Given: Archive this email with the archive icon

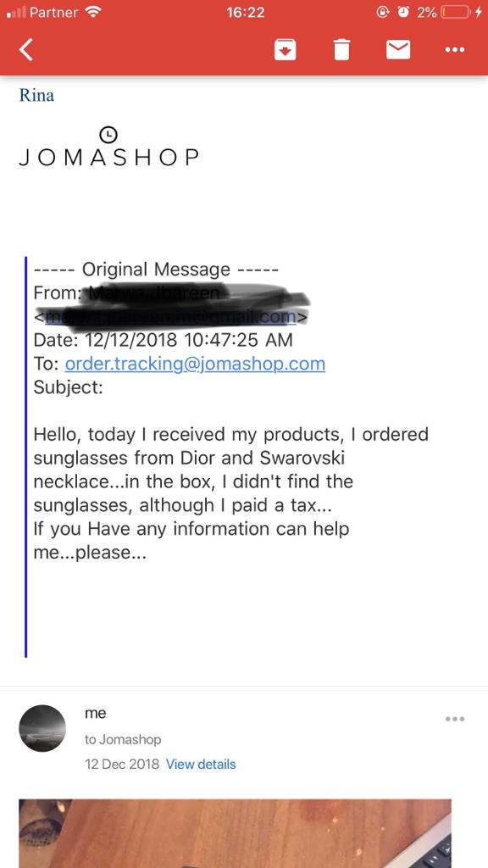Looking at the screenshot, I should click(x=286, y=50).
